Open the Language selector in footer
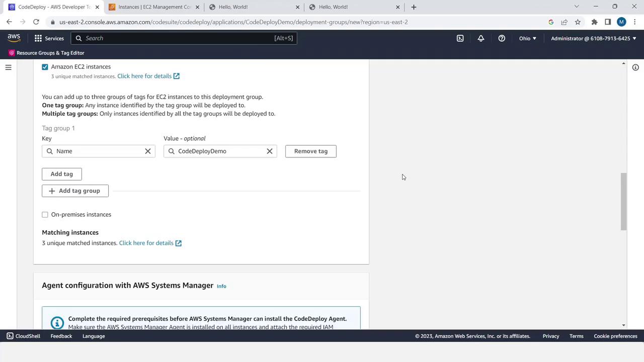The height and width of the screenshot is (362, 644). tap(94, 336)
